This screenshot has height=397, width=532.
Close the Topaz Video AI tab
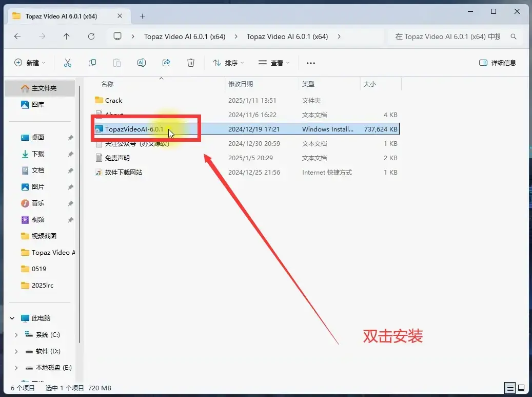(x=120, y=16)
